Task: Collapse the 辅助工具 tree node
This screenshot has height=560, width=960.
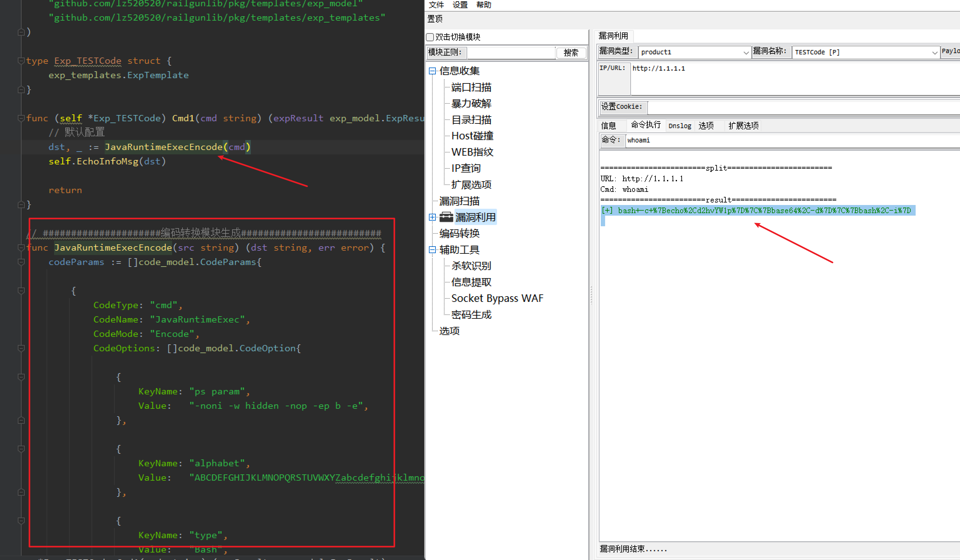Action: coord(432,250)
